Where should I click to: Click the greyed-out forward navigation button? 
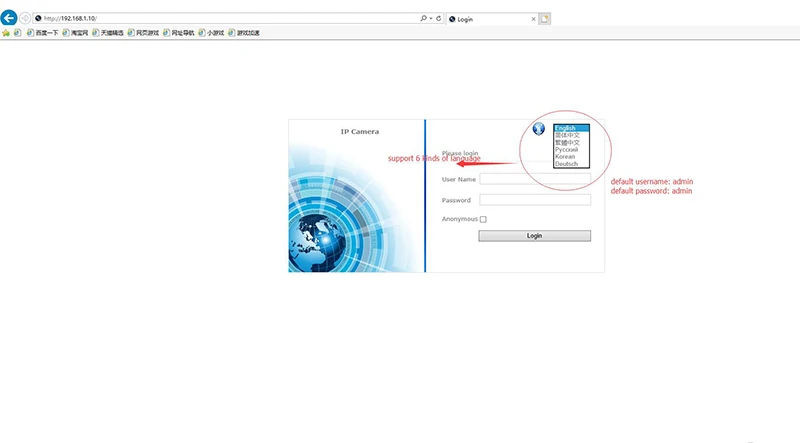(24, 18)
